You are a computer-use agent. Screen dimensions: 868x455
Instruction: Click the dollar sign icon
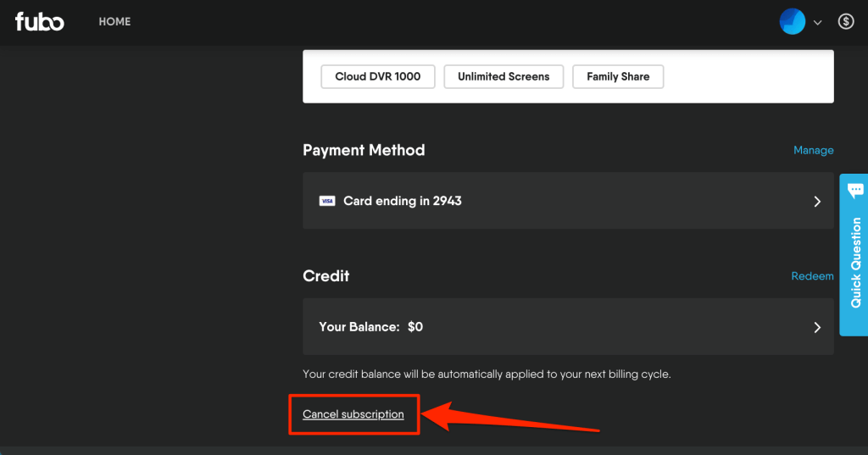pyautogui.click(x=845, y=22)
